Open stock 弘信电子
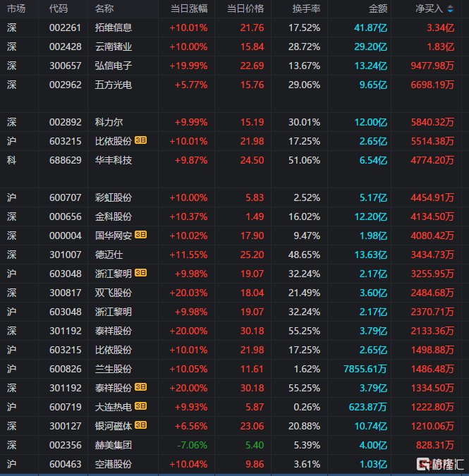This screenshot has width=469, height=476. tap(114, 66)
